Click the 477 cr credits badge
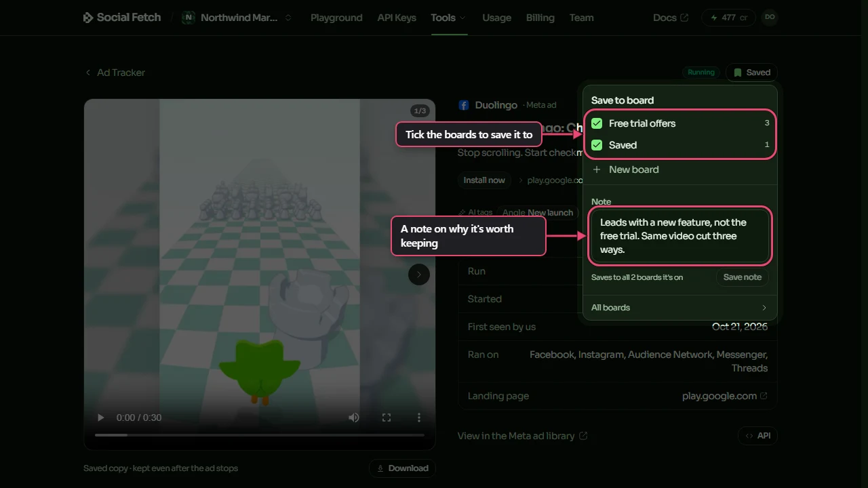Viewport: 868px width, 488px height. (x=728, y=18)
